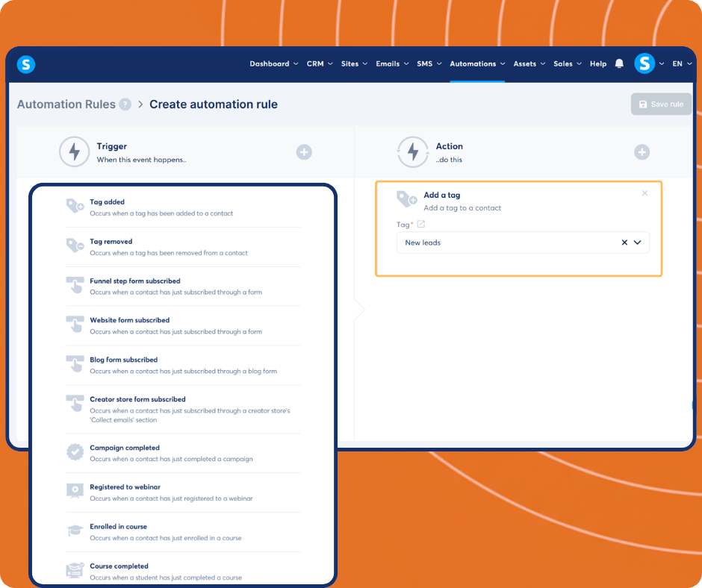
Task: Select the Campaign completed trigger
Action: coord(125,448)
